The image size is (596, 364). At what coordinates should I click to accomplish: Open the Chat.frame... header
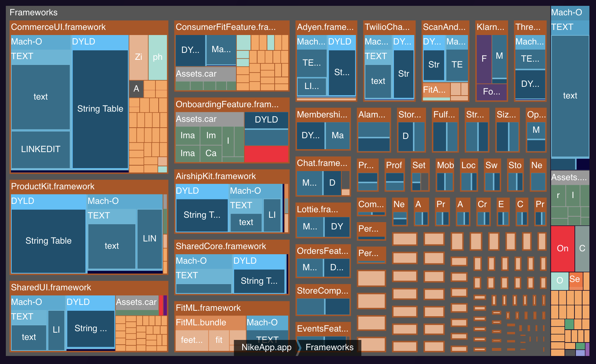click(x=323, y=163)
